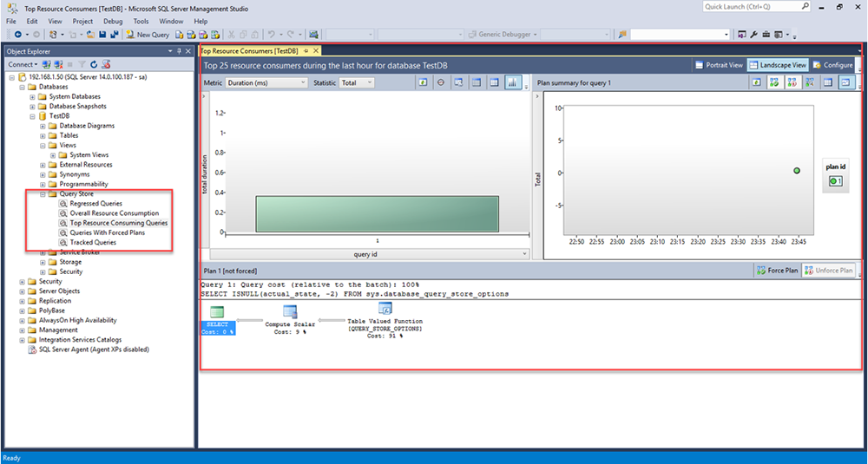Image resolution: width=868 pixels, height=464 pixels.
Task: Click the bar chart view icon
Action: 512,82
